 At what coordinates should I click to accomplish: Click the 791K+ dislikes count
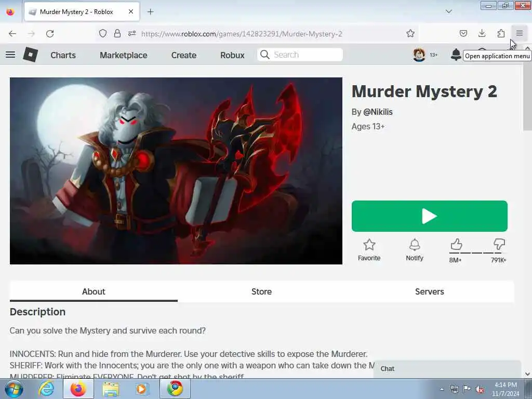pos(498,260)
